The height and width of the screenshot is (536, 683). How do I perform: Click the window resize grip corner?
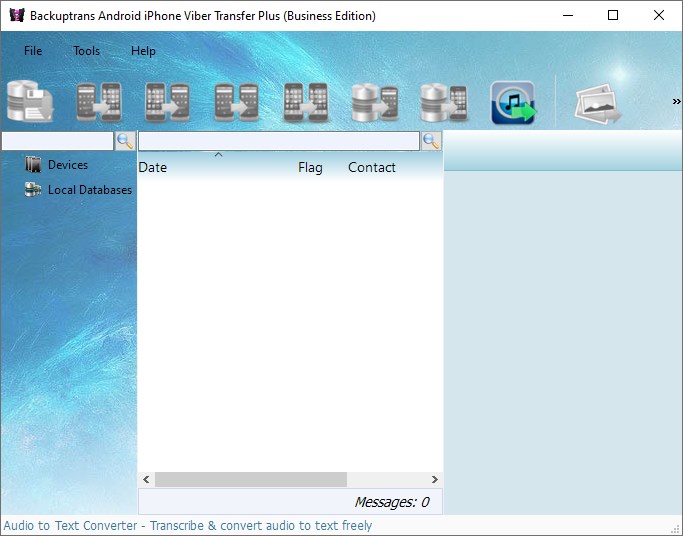tap(676, 529)
